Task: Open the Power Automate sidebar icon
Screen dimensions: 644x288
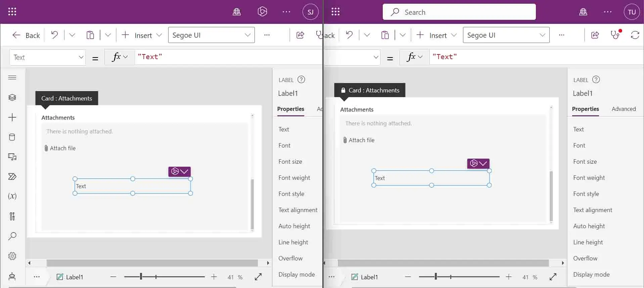Action: [x=12, y=177]
